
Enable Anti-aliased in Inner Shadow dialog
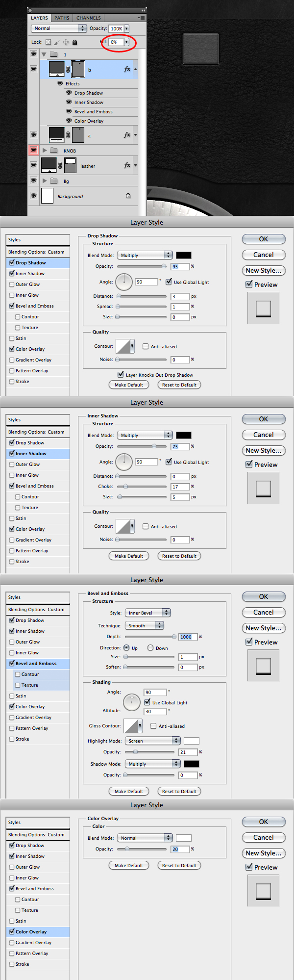point(146,526)
